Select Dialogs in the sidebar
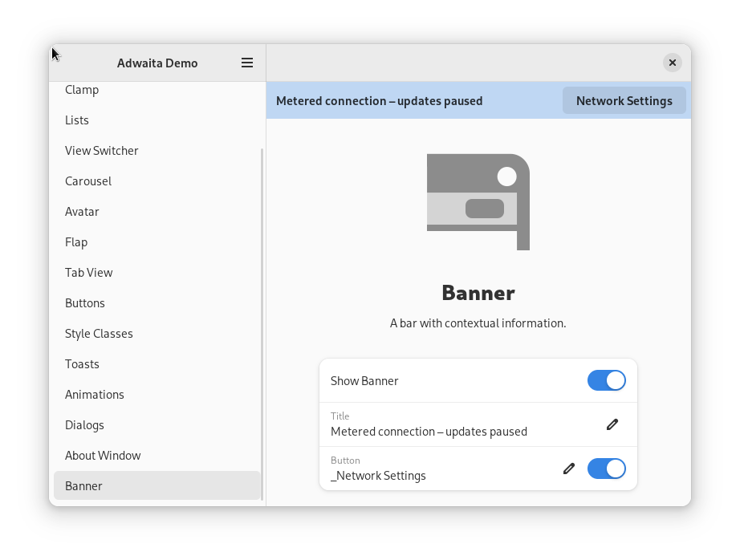740x560 pixels. pos(157,425)
